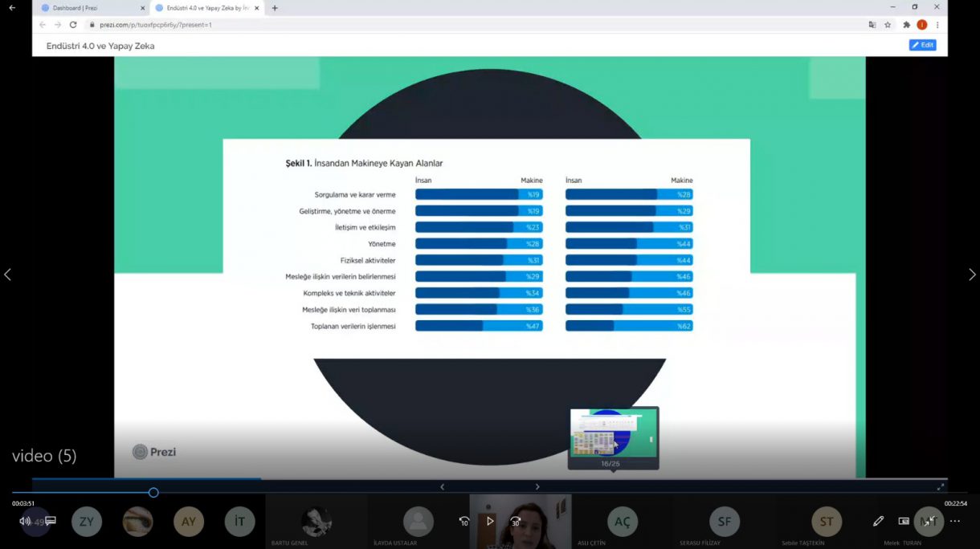Click the %62 bar value
980x549 pixels.
(x=684, y=326)
